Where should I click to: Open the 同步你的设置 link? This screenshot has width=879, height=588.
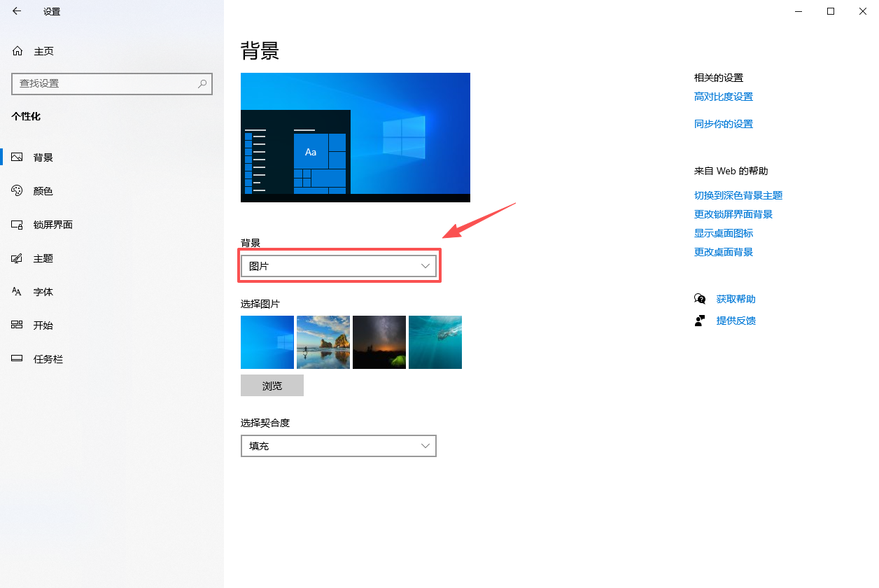[724, 124]
